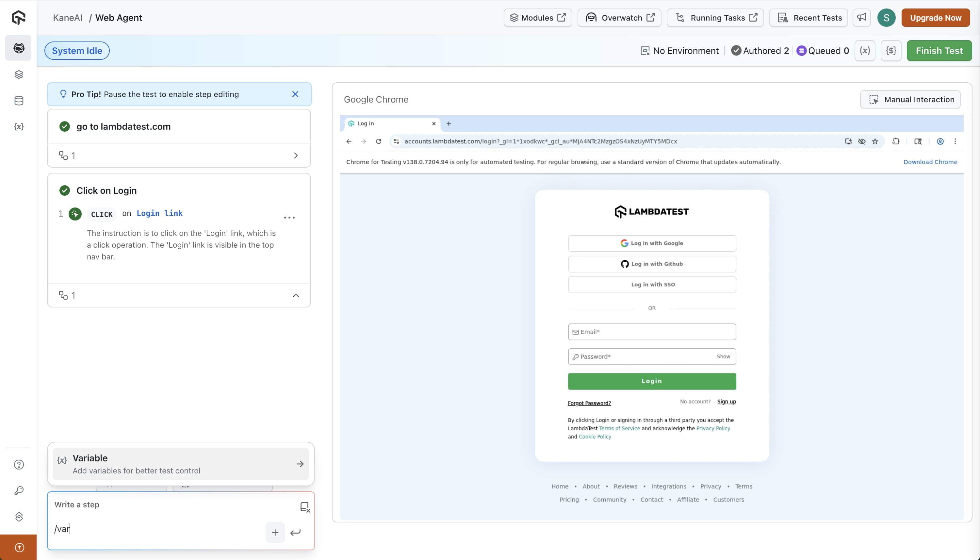Expand the go to lambdatest.com step
Screen dimensions: 980x560
[295, 156]
